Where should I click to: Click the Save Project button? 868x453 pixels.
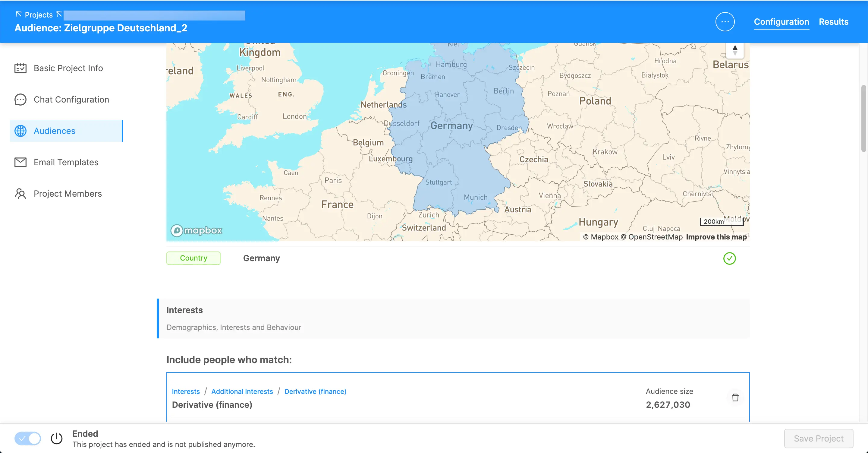(819, 438)
